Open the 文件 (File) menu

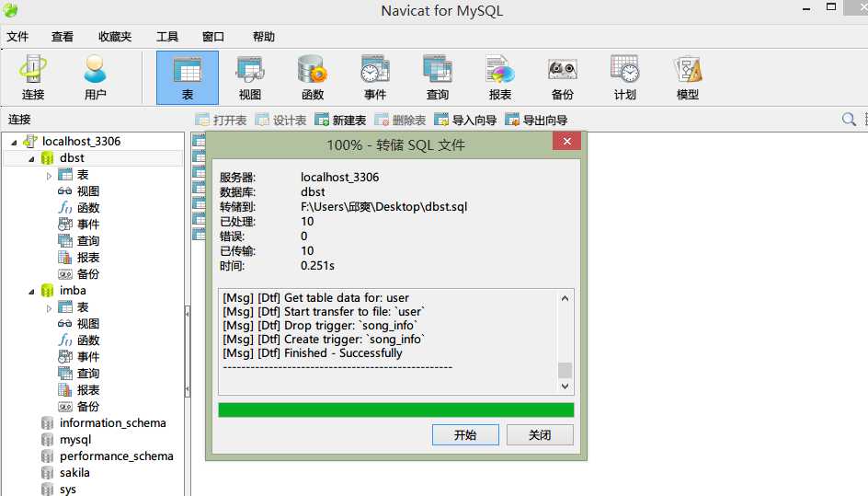coord(17,37)
